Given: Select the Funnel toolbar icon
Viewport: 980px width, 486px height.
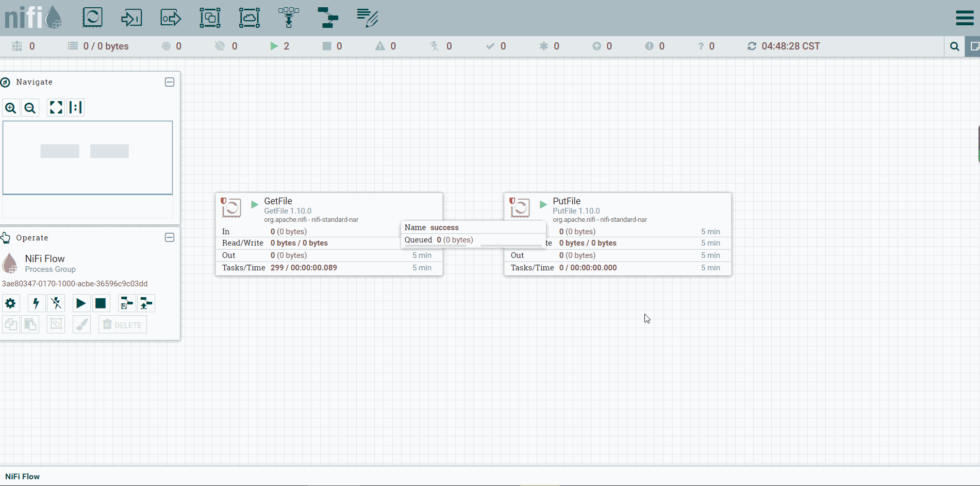Looking at the screenshot, I should [x=289, y=18].
